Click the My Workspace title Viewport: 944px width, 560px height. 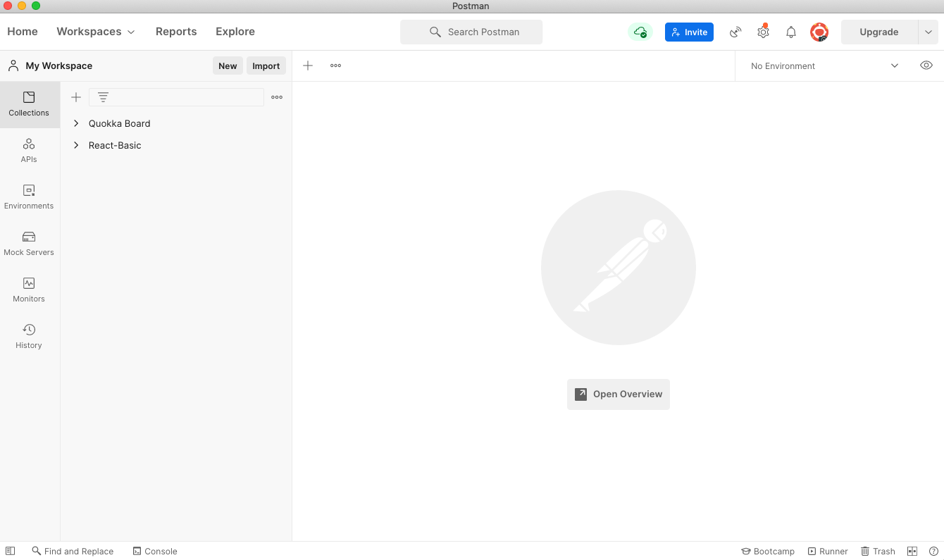coord(59,66)
